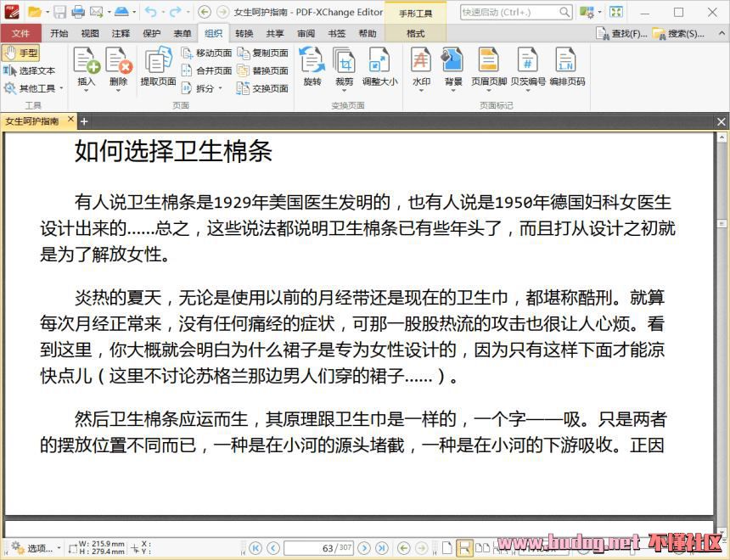Switch to the Convert tab (转换)
This screenshot has width=730, height=560.
coord(244,34)
